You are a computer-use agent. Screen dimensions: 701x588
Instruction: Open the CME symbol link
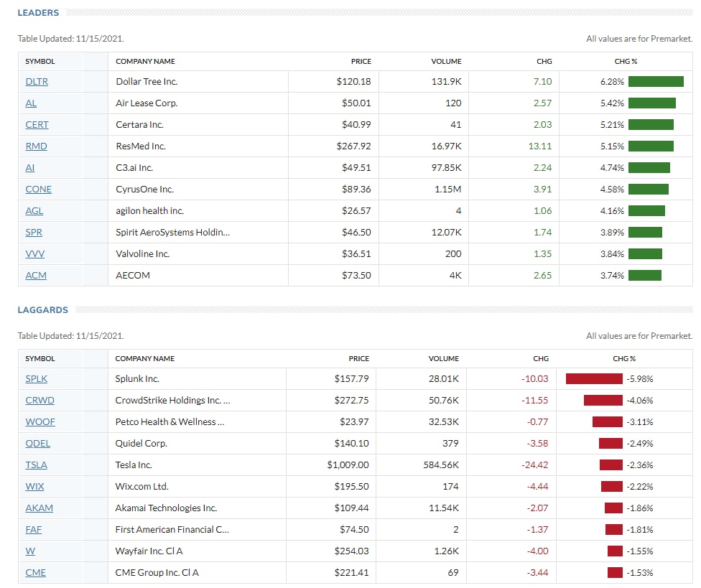point(36,573)
